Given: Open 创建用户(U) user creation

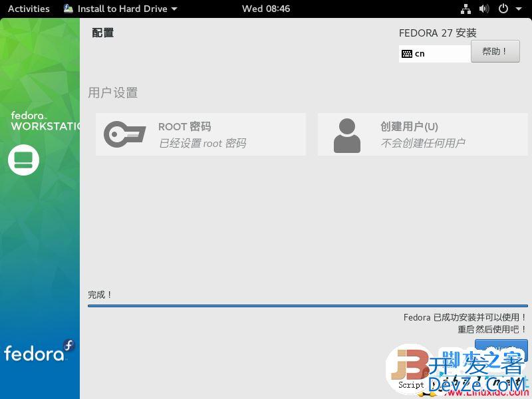Looking at the screenshot, I should [x=423, y=134].
